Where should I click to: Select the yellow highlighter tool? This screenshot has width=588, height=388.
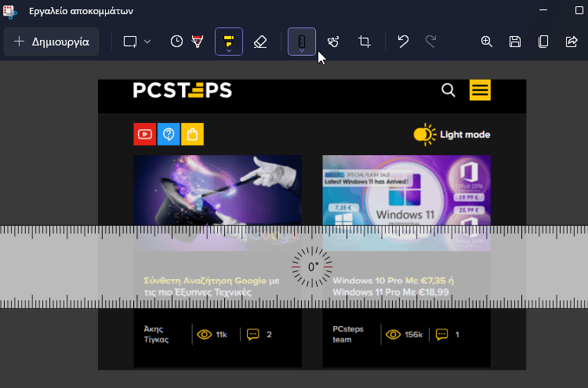pos(229,42)
